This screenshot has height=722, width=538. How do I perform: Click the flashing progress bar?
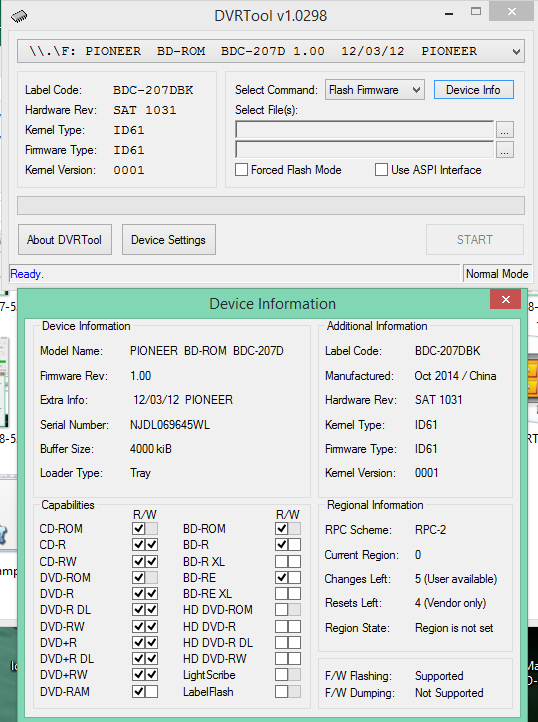pos(271,206)
